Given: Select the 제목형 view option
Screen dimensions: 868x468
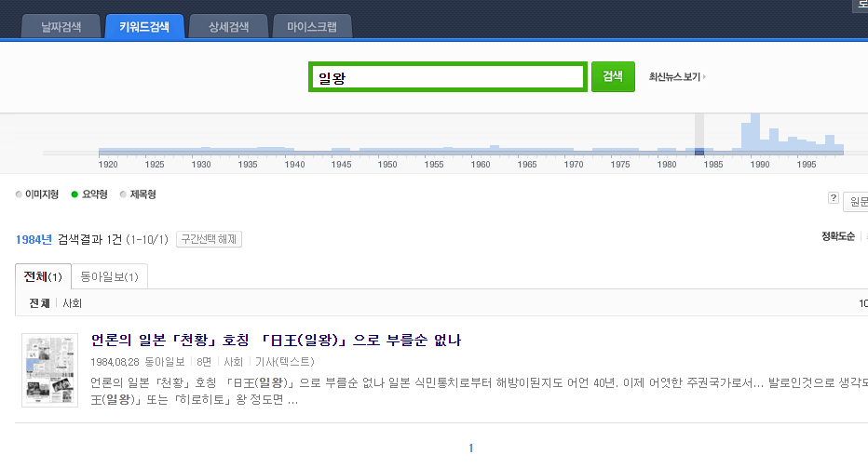Looking at the screenshot, I should [142, 194].
